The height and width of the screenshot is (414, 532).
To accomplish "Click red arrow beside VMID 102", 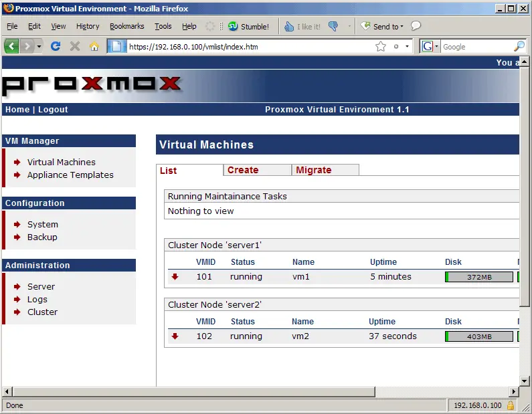I will 175,336.
